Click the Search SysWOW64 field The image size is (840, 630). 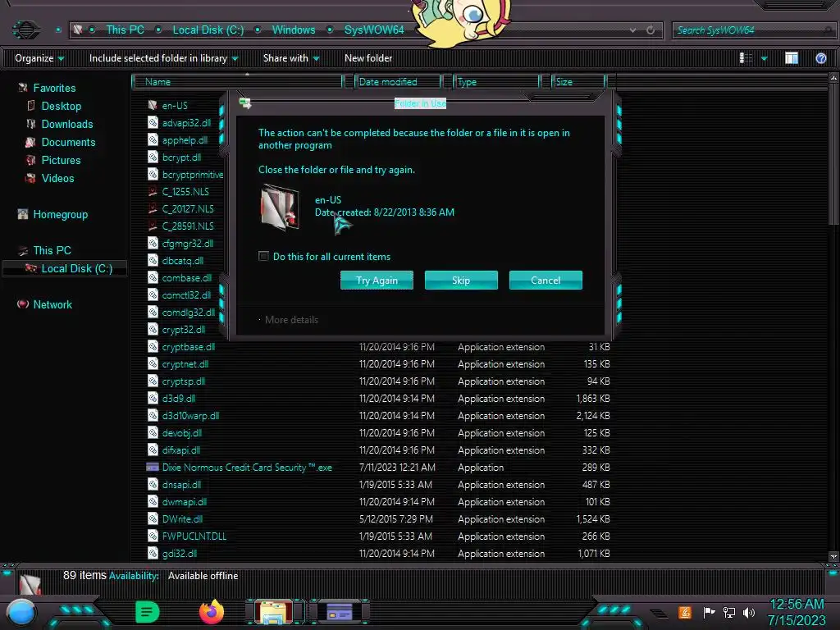tap(753, 30)
